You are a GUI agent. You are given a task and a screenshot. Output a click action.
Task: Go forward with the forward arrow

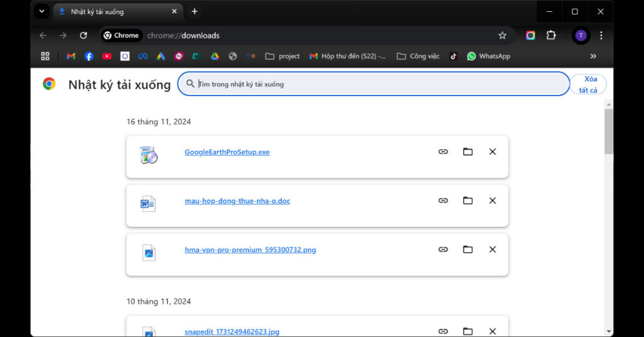[63, 36]
